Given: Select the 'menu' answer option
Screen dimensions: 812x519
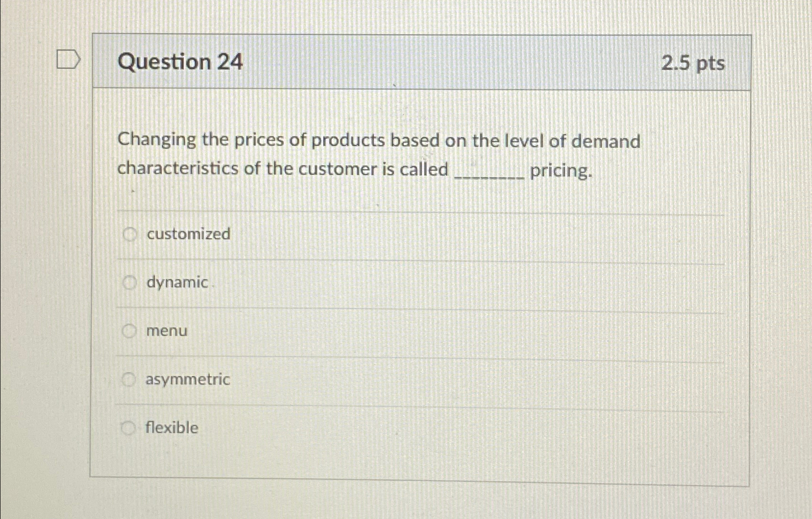Looking at the screenshot, I should click(129, 331).
